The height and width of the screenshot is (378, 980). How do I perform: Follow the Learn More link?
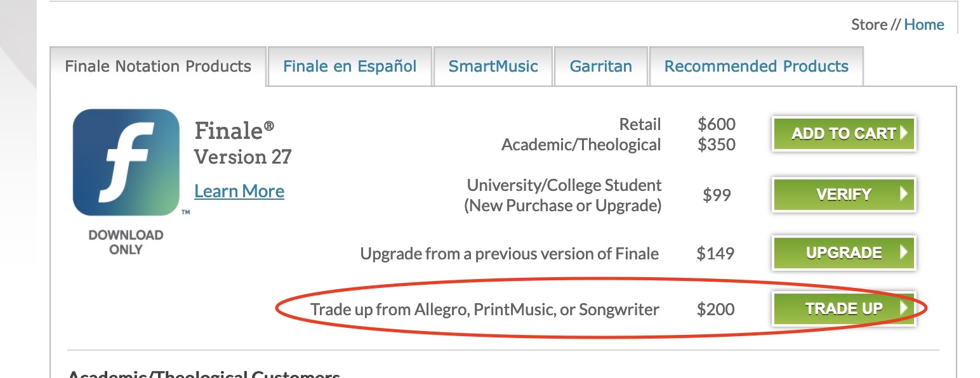click(x=239, y=192)
